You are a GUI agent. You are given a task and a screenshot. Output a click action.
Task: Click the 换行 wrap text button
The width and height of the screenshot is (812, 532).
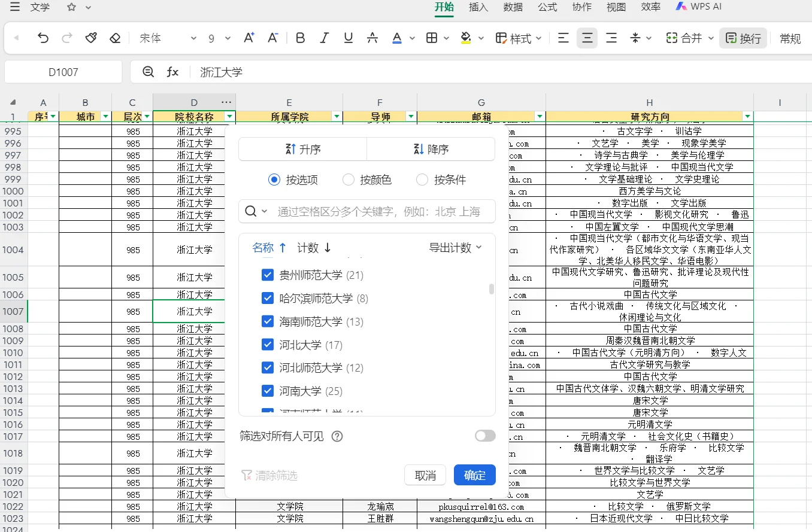743,38
